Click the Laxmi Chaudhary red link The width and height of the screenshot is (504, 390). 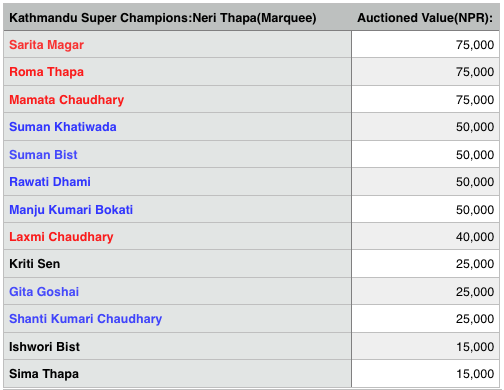tap(61, 237)
